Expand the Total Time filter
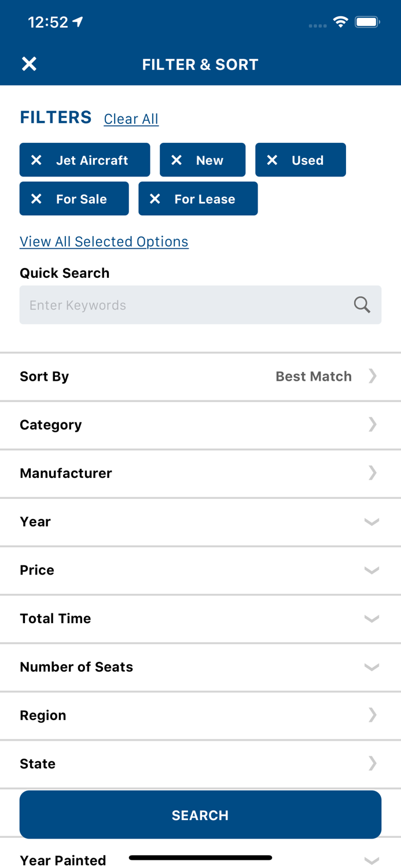 coord(200,619)
